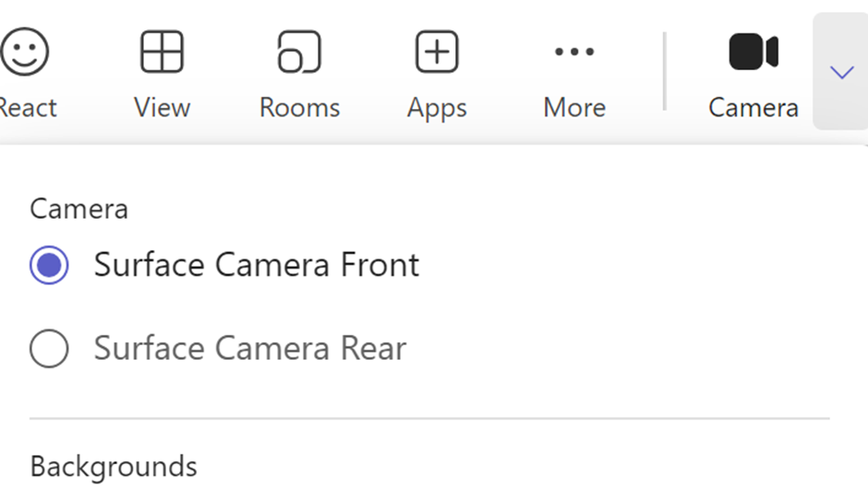Collapse camera options with the purple chevron
Screen dimensions: 868x502
(x=841, y=72)
